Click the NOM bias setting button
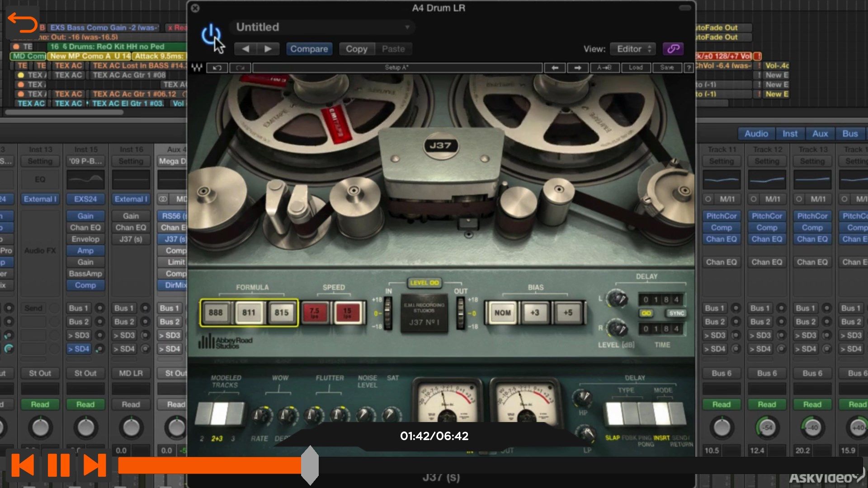 tap(503, 312)
